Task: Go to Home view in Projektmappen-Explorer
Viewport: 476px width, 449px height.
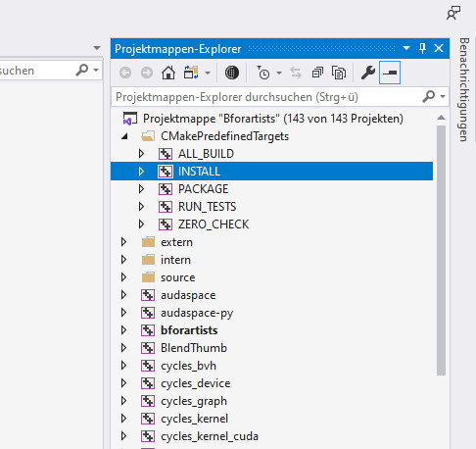Action: [168, 73]
